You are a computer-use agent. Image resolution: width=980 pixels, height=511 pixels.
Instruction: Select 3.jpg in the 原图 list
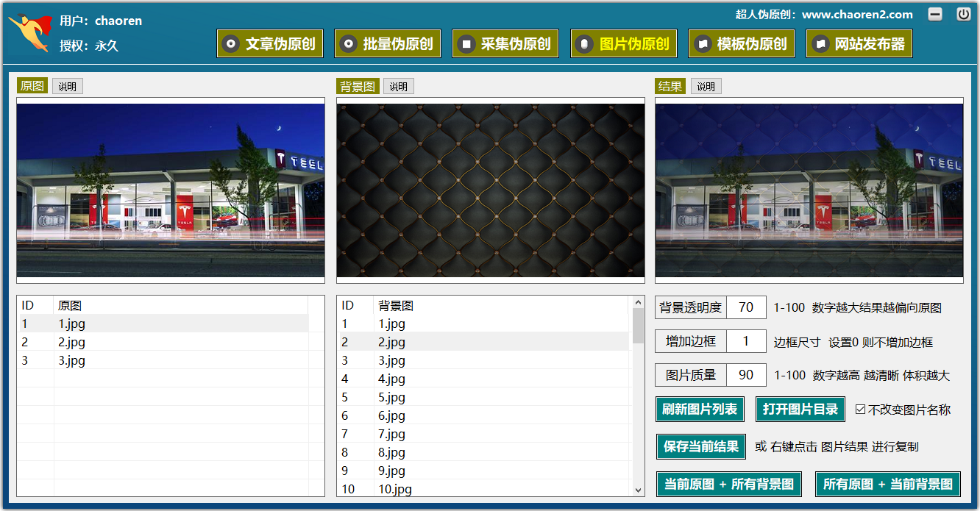click(x=163, y=360)
